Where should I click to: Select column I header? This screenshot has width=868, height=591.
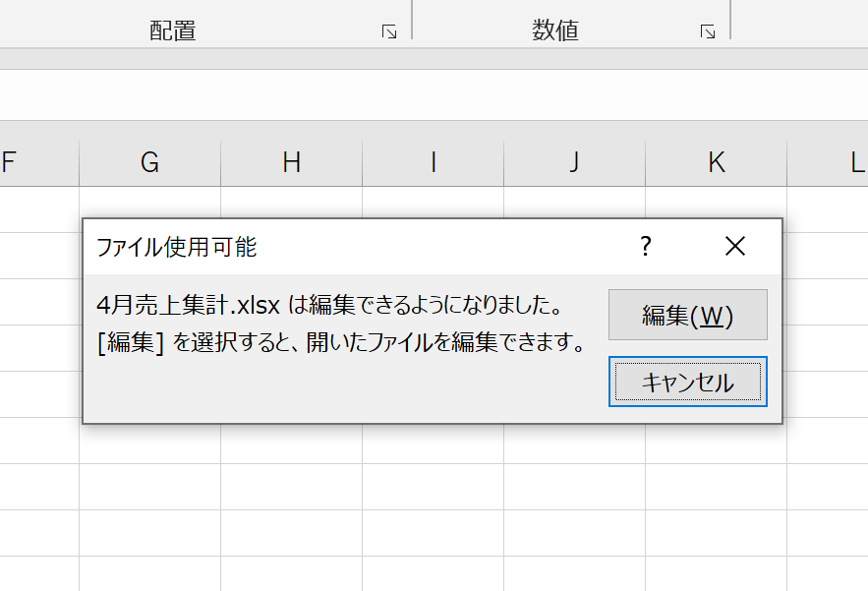coord(433,163)
